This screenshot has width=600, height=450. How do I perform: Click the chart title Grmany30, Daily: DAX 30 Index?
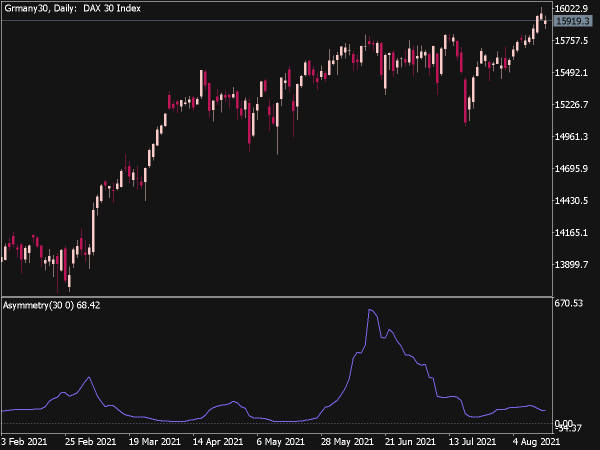click(72, 8)
